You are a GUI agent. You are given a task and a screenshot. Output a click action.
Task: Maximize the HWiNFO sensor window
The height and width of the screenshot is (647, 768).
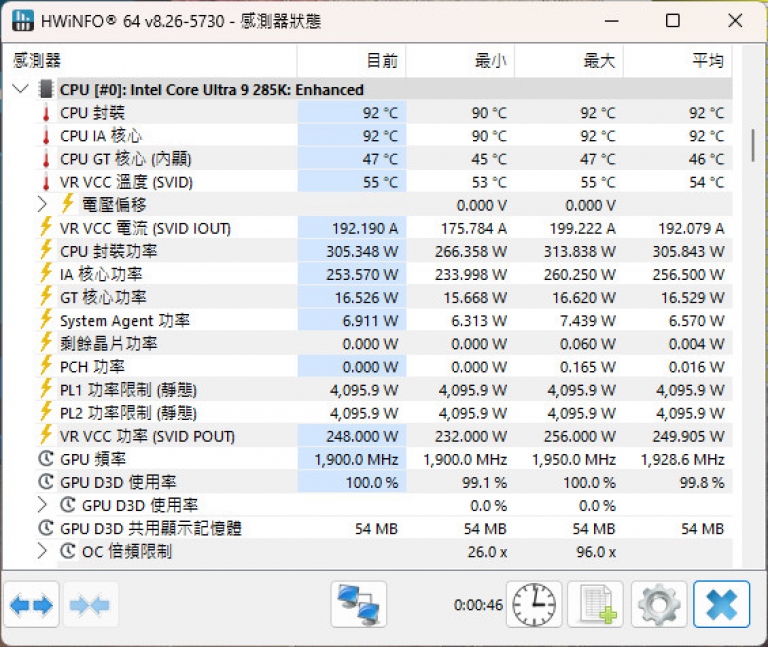click(672, 21)
